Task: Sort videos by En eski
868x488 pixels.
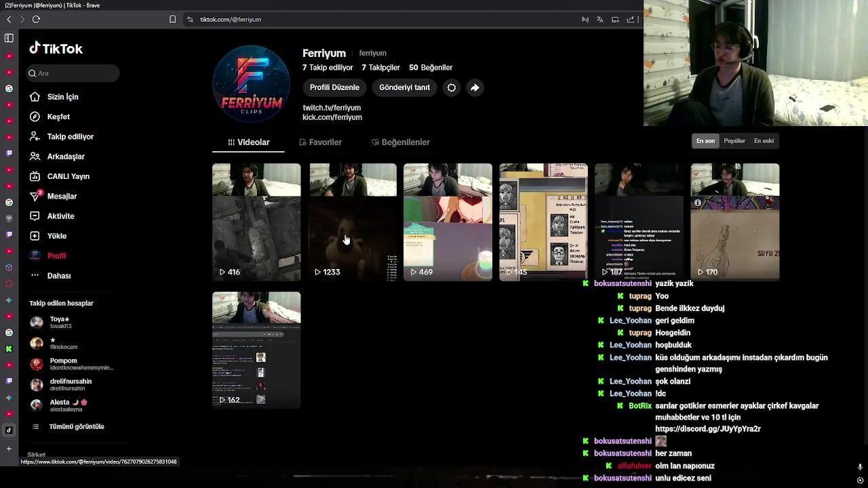Action: (x=764, y=141)
